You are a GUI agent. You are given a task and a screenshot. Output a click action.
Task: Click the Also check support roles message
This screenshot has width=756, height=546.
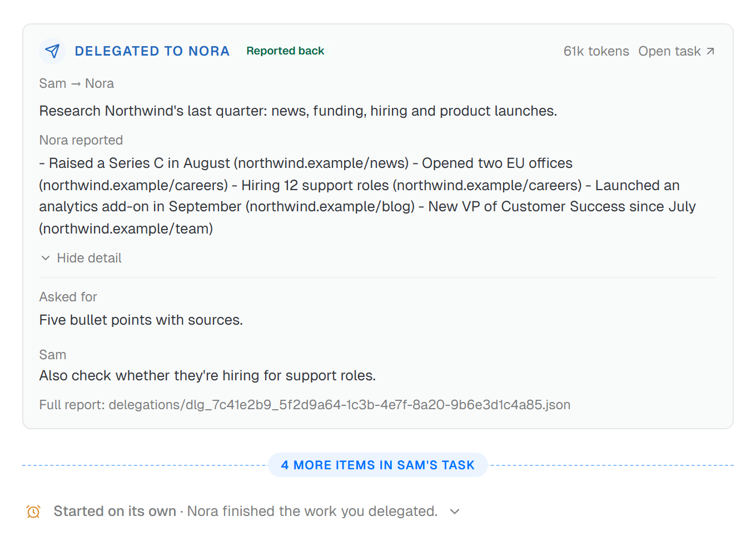pos(207,376)
